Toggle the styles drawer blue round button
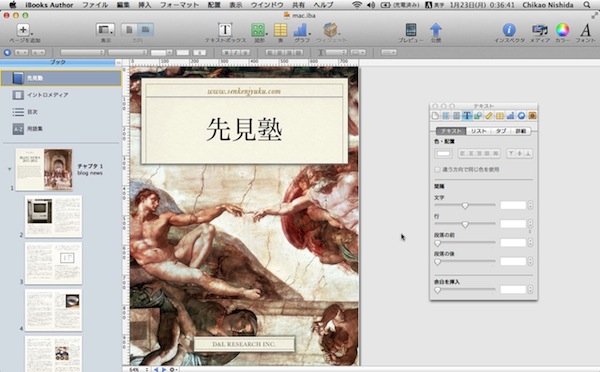Screen dimensions: 600x372 click(7, 52)
